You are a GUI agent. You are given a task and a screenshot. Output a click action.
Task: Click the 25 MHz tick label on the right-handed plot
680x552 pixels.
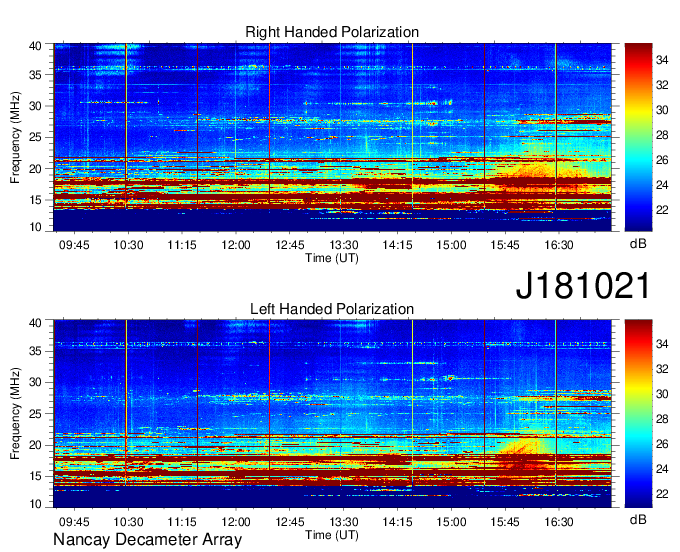36,137
